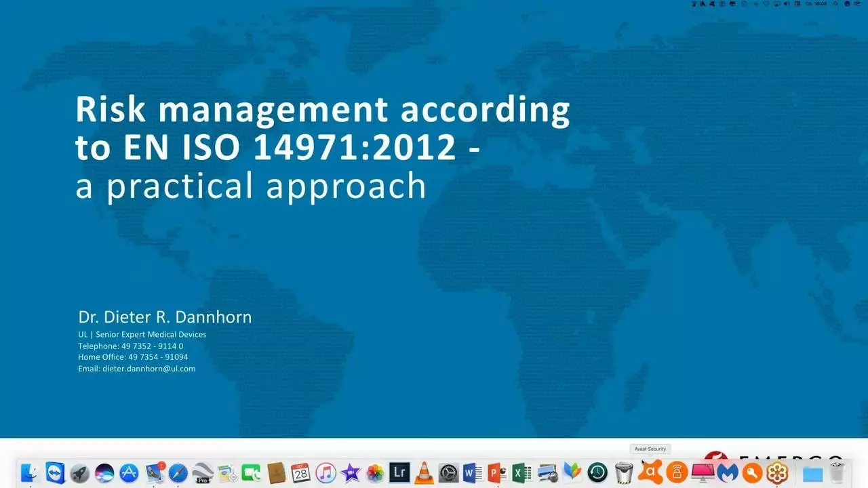Launch TeamViewer from the dock
868x488 pixels.
(x=55, y=472)
